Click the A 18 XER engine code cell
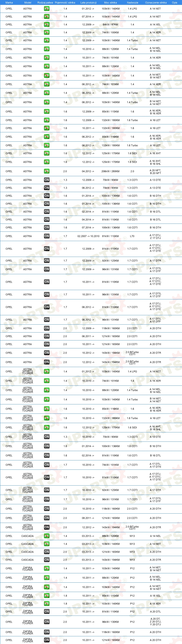 coord(155,603)
